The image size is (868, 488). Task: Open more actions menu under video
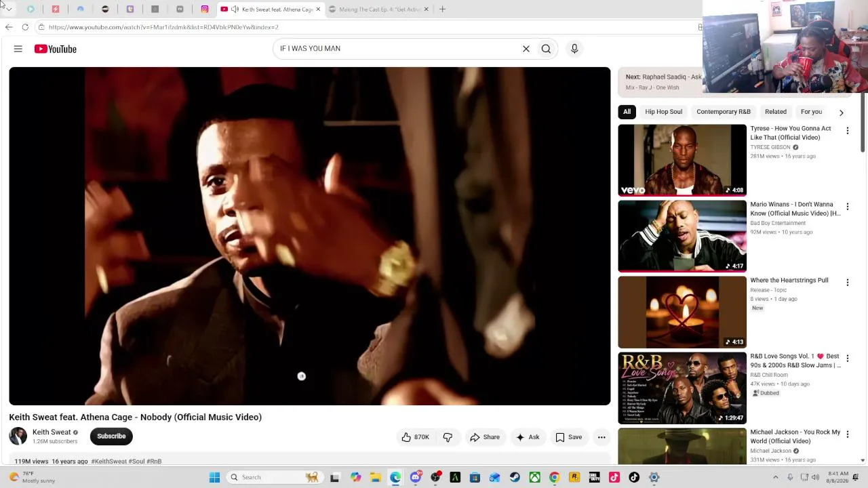point(601,437)
